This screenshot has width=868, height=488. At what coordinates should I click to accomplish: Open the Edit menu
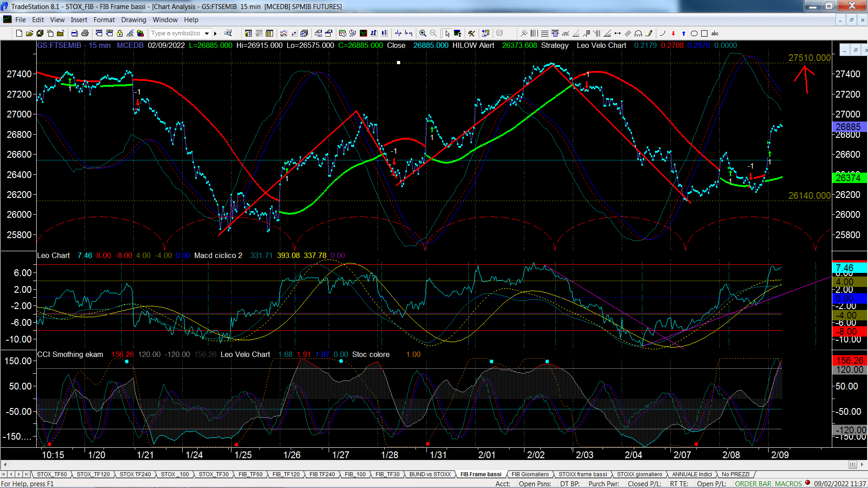point(38,20)
